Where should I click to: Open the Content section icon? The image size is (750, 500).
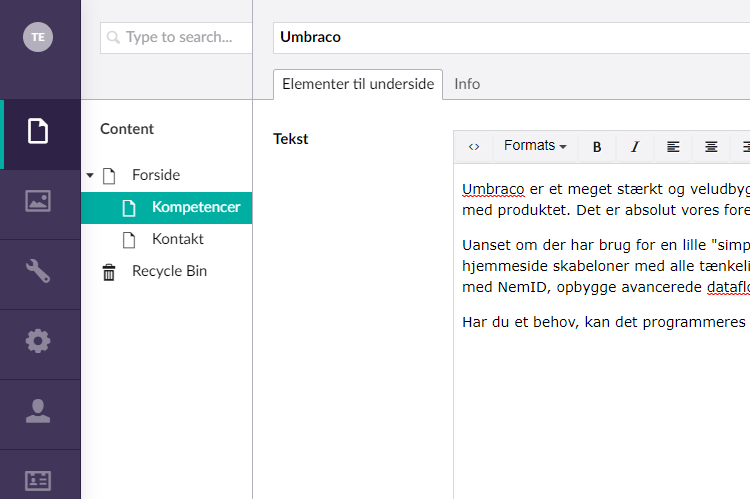coord(38,131)
